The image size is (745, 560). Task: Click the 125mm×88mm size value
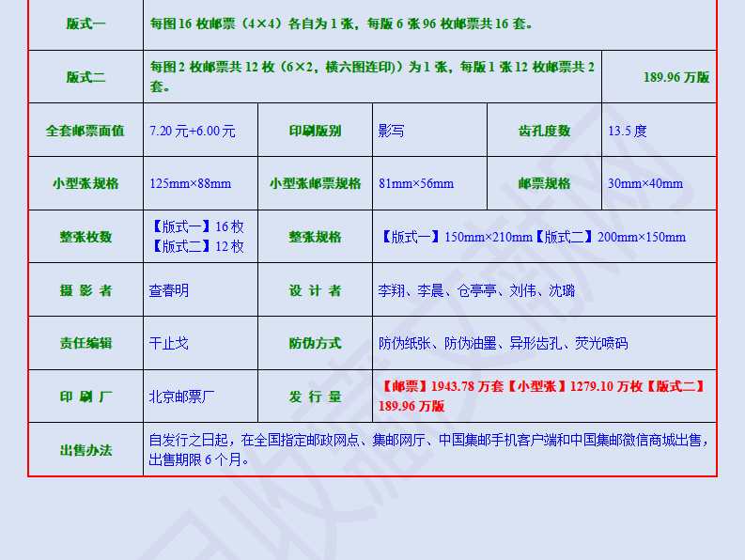[190, 184]
